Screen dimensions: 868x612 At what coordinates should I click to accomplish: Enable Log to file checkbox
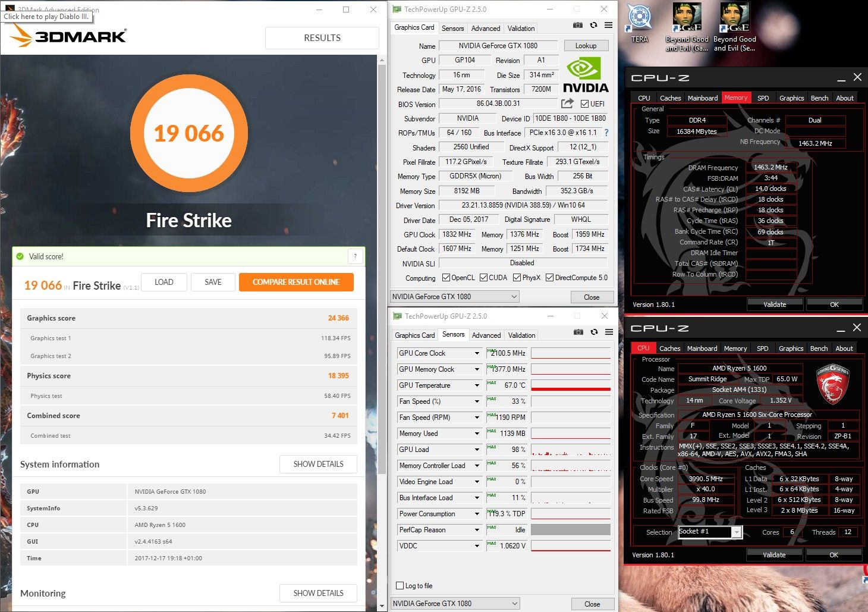click(x=400, y=586)
